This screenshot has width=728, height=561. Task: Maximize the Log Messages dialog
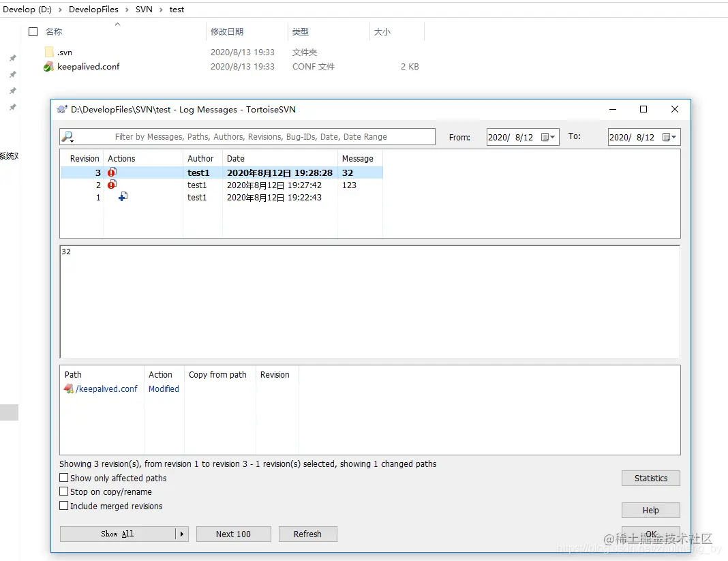pos(643,109)
